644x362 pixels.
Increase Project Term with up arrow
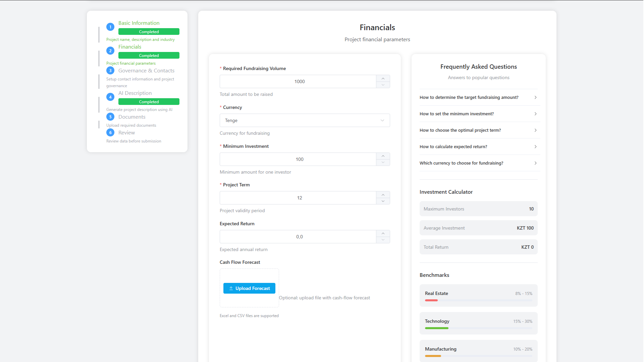click(x=383, y=195)
